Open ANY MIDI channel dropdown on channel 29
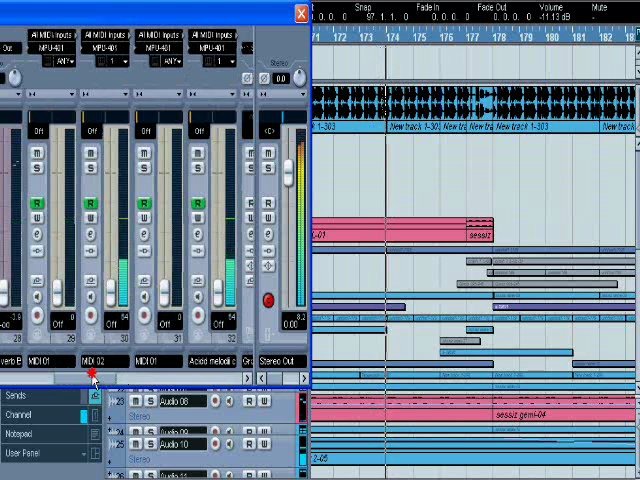Viewport: 640px width, 480px height. [x=65, y=62]
